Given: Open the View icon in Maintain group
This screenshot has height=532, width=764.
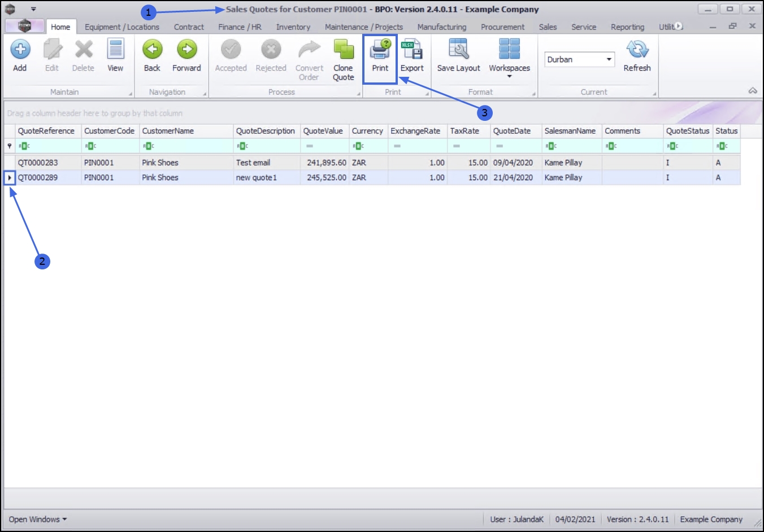Looking at the screenshot, I should click(x=115, y=55).
